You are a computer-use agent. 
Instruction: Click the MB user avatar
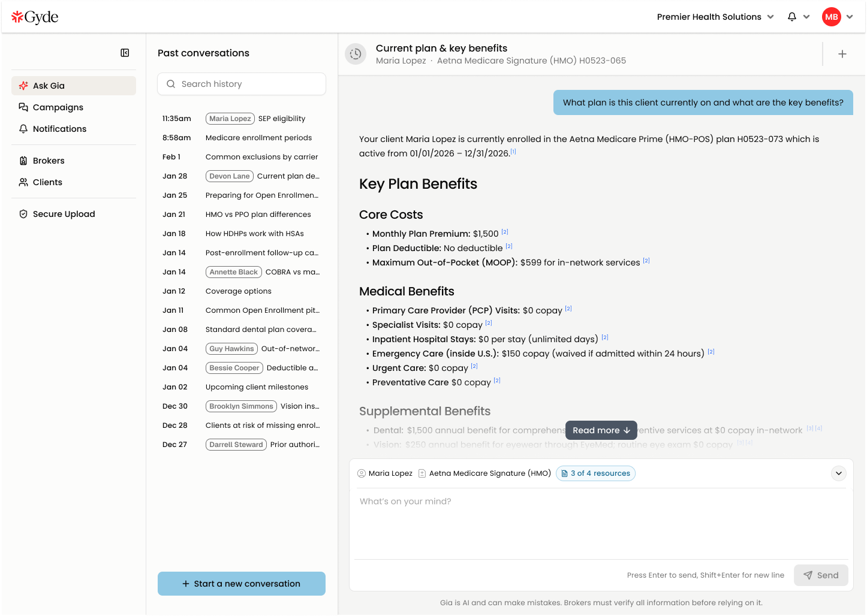tap(832, 17)
